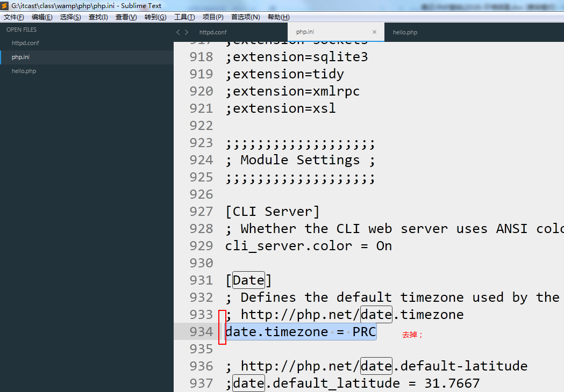564x392 pixels.
Task: Click the http://php.net/date.timezone comment line
Action: 345,315
